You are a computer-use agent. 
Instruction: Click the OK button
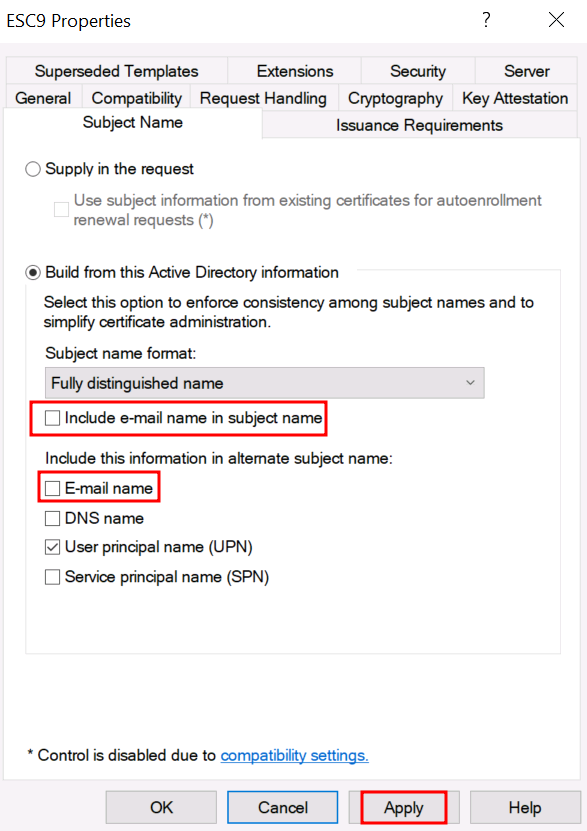[x=161, y=808]
